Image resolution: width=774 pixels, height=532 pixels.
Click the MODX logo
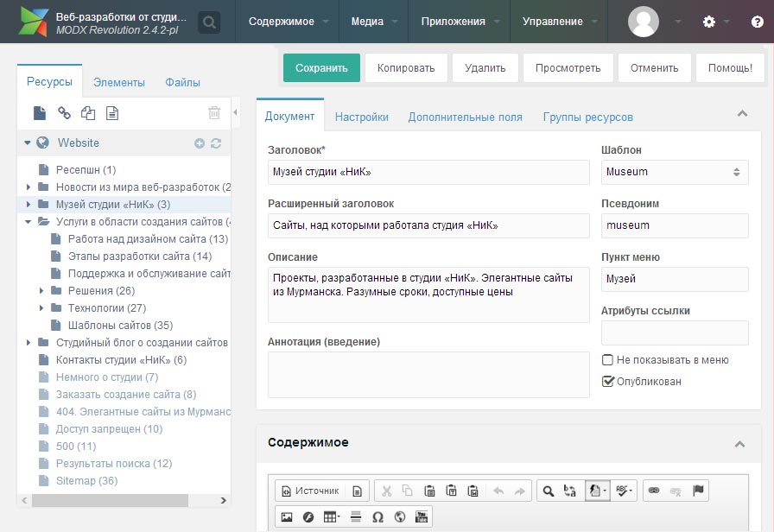click(34, 22)
